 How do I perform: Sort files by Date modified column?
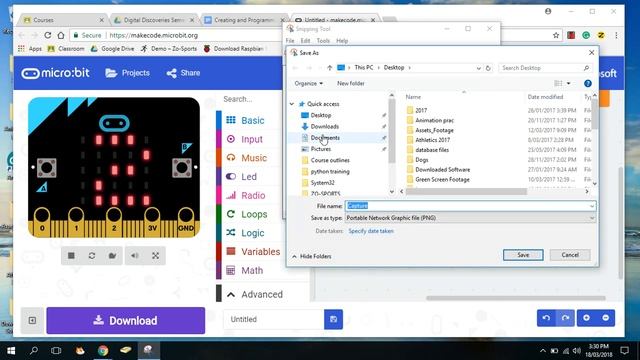tap(545, 97)
